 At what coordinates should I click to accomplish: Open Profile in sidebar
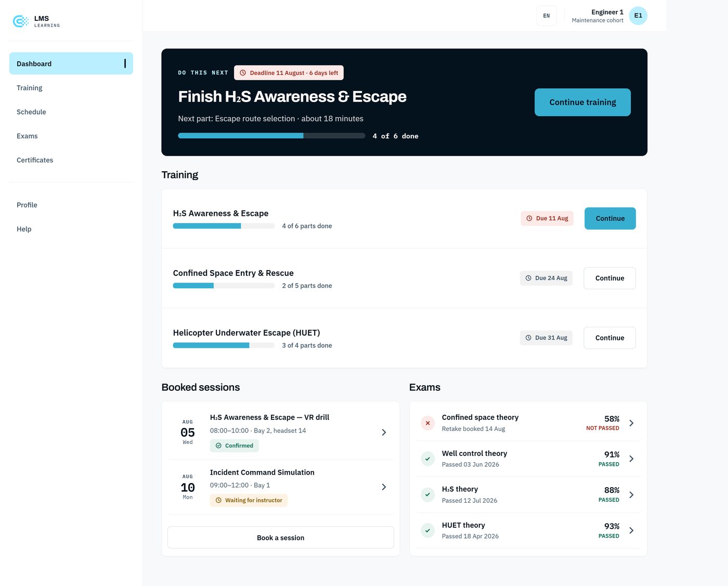click(x=71, y=205)
